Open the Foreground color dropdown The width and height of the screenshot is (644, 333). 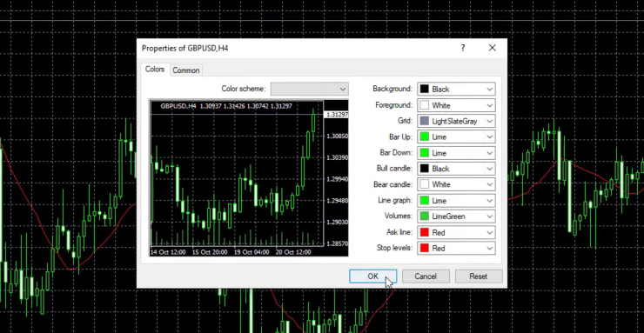click(x=456, y=105)
